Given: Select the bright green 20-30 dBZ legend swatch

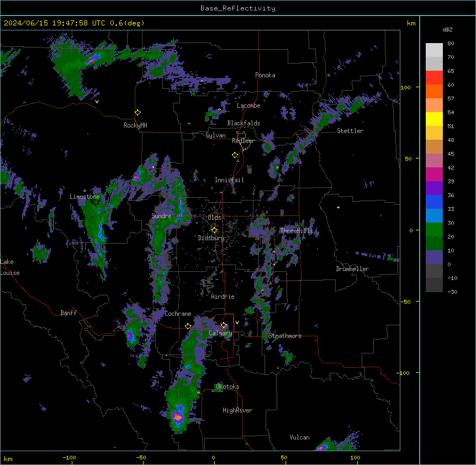Looking at the screenshot, I should pyautogui.click(x=434, y=230).
